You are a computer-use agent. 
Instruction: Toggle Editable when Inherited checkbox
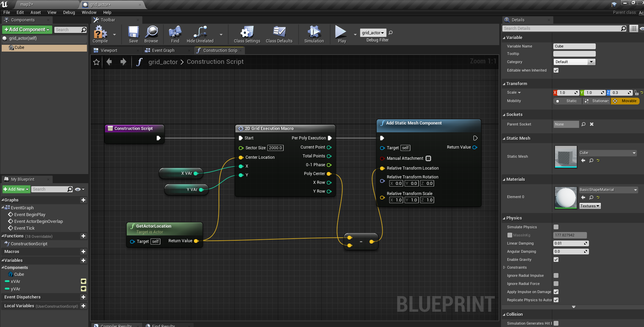[x=556, y=70]
